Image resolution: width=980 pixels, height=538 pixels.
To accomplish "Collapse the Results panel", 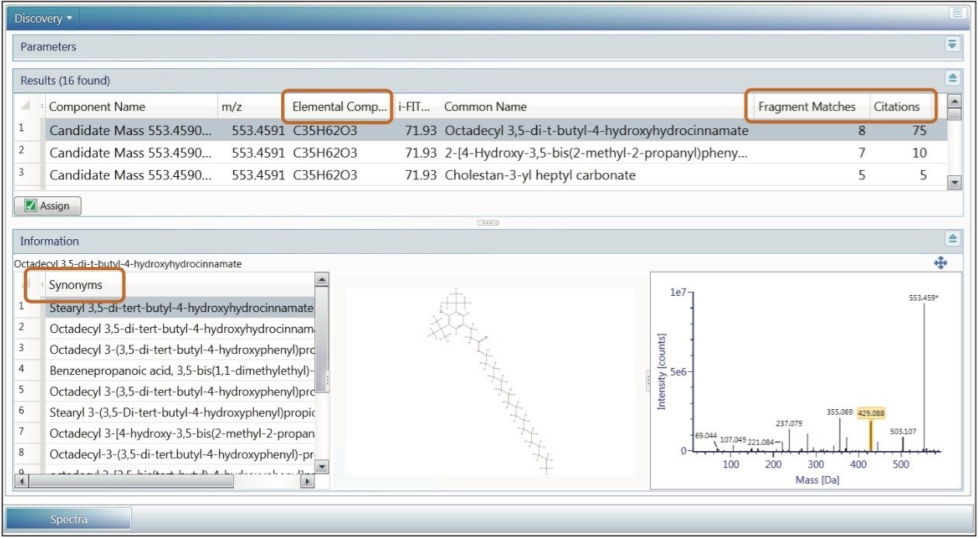I will 953,78.
